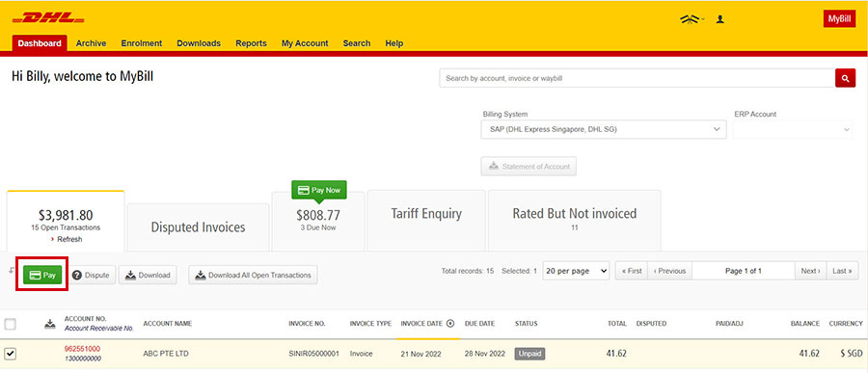Sort by Disputed column header
The width and height of the screenshot is (868, 373).
coord(651,324)
